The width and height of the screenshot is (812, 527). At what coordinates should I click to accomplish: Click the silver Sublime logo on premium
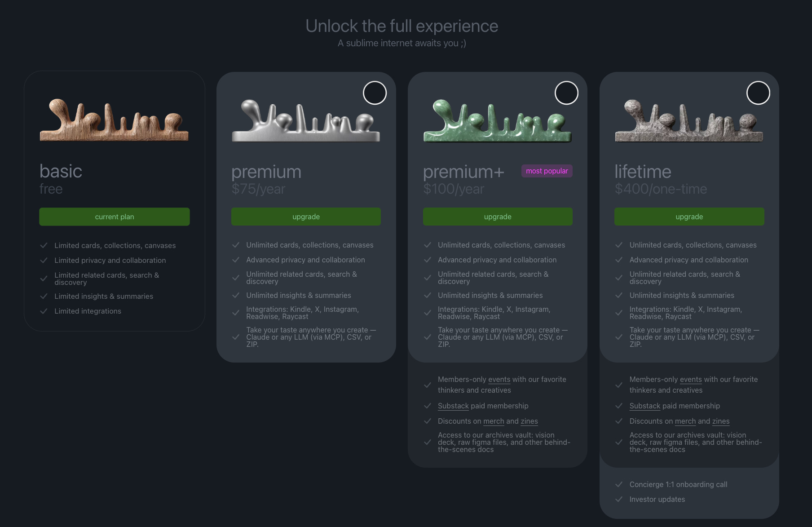click(306, 120)
